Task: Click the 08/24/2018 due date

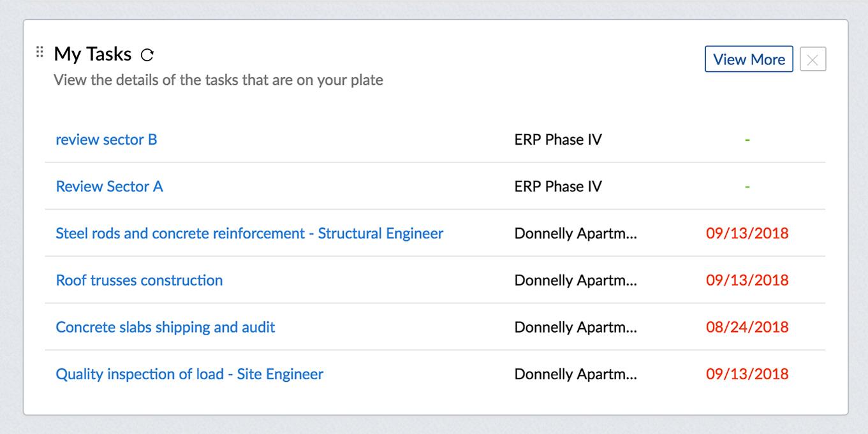Action: 747,328
